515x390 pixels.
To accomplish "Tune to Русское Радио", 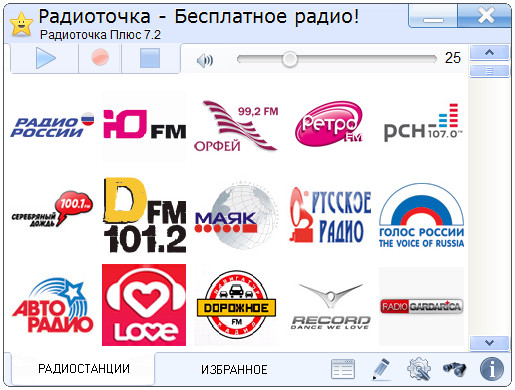I will coord(330,215).
